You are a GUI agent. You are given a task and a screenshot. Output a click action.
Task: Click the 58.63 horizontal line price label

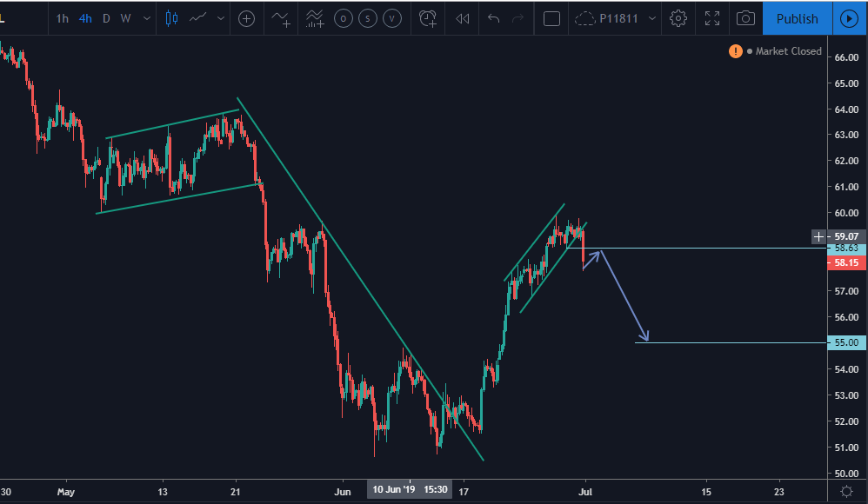(846, 249)
